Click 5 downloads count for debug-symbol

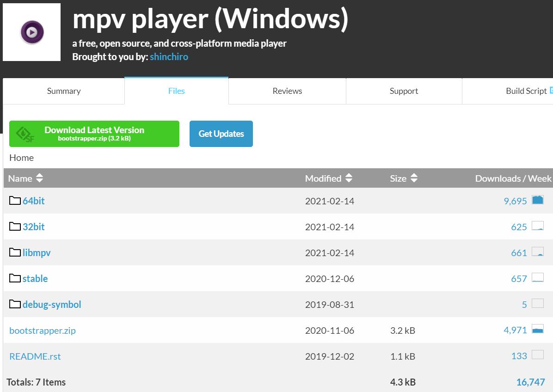524,305
